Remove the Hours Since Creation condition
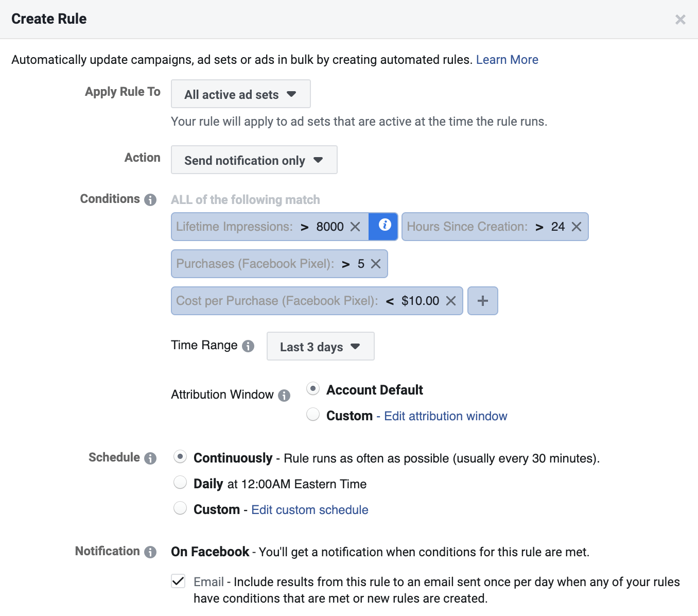698x616 pixels. [577, 227]
